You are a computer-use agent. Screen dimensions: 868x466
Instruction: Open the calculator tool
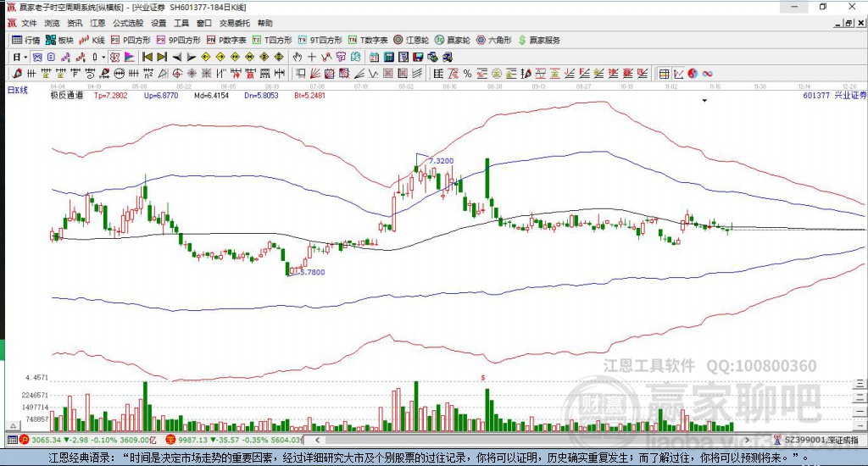coord(388,57)
